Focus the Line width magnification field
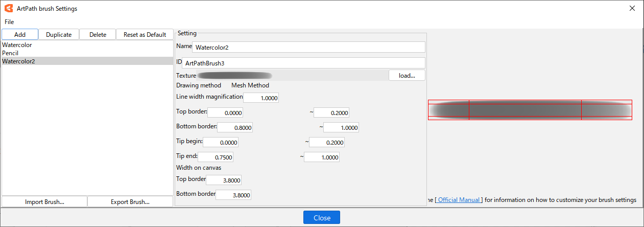Viewport: 644px width, 227px height. click(261, 98)
